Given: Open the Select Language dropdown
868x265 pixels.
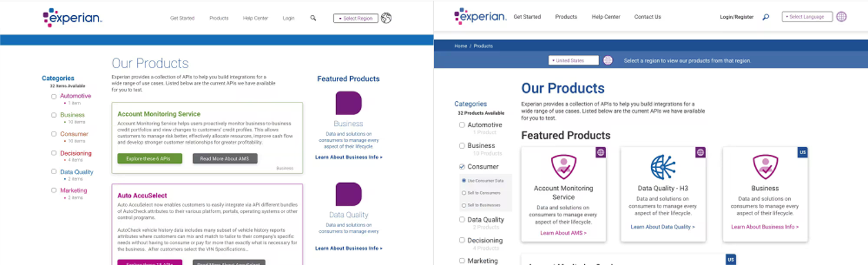Looking at the screenshot, I should click(807, 17).
